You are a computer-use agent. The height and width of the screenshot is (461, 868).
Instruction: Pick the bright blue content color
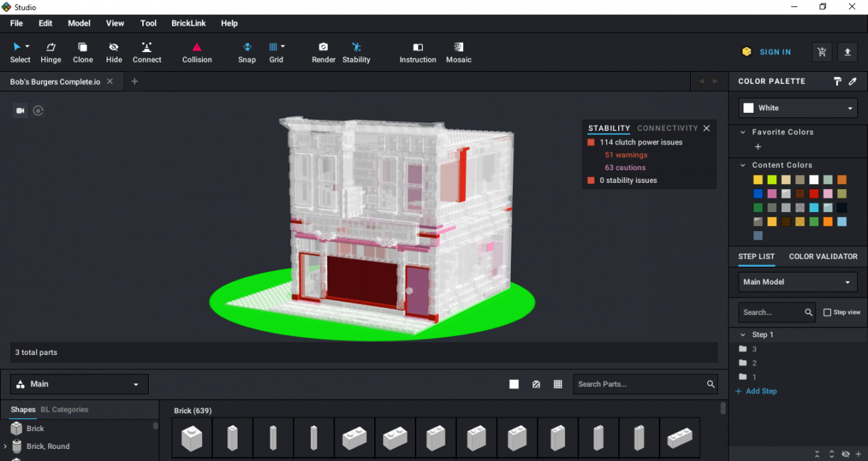pyautogui.click(x=758, y=194)
